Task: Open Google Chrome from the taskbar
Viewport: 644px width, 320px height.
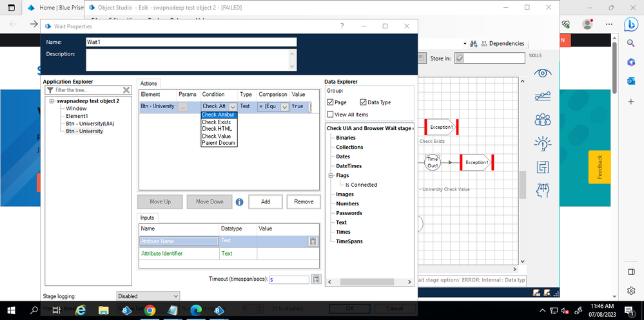Action: point(150,310)
